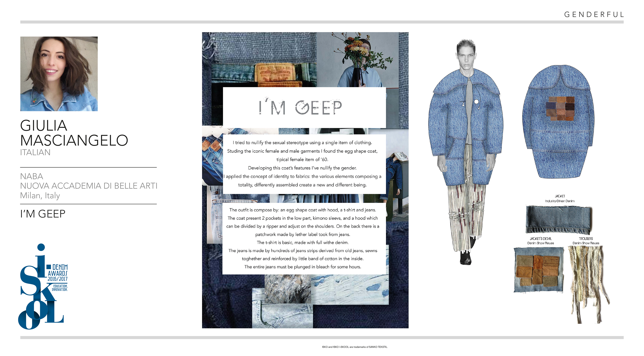Screen dimensions: 644x356
Task: Click the concept description paragraph box
Action: pos(304,164)
